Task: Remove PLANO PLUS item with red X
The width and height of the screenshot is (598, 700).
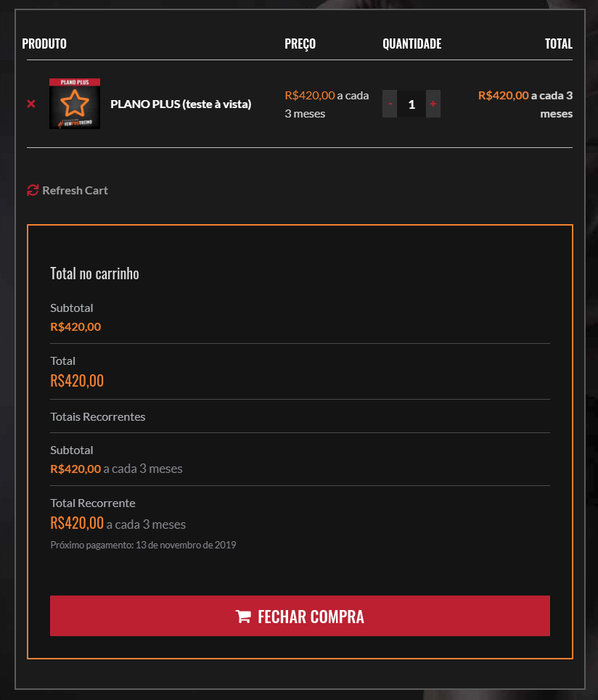Action: [x=30, y=104]
